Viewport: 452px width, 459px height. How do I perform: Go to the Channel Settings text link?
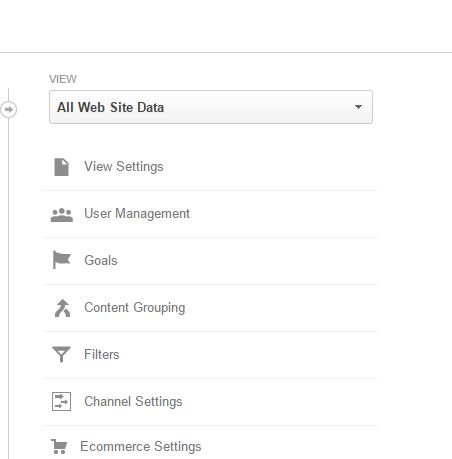(x=133, y=401)
